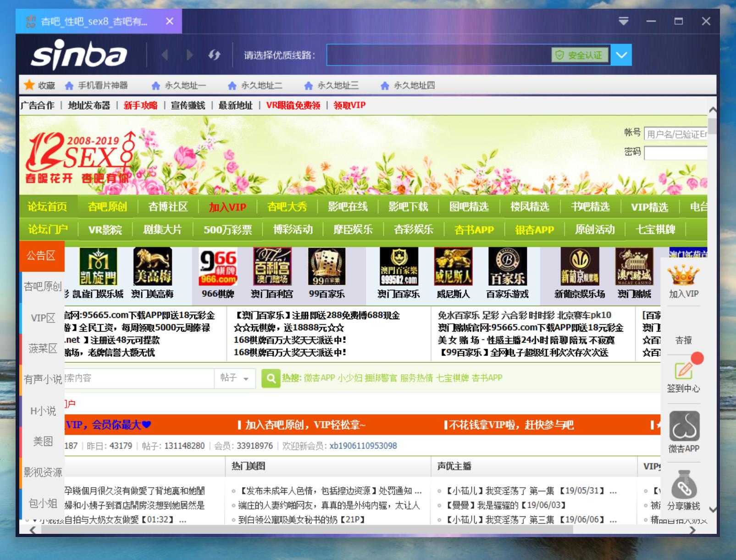Click the 广告合作 link
The width and height of the screenshot is (736, 560).
tap(37, 105)
